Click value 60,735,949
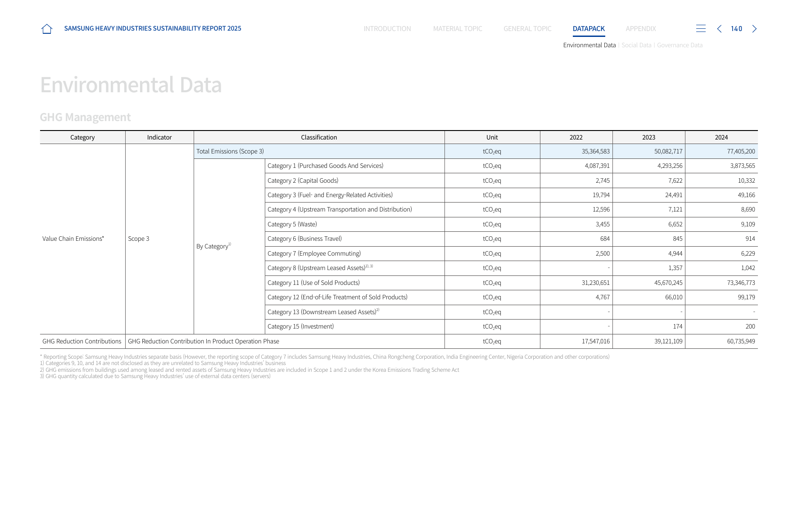Screen dimensions: 798x532 pyautogui.click(x=741, y=341)
